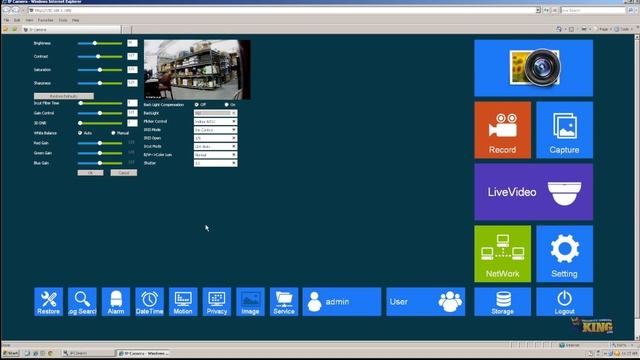Click the Red Gain slider
The image size is (640, 360).
pos(100,143)
